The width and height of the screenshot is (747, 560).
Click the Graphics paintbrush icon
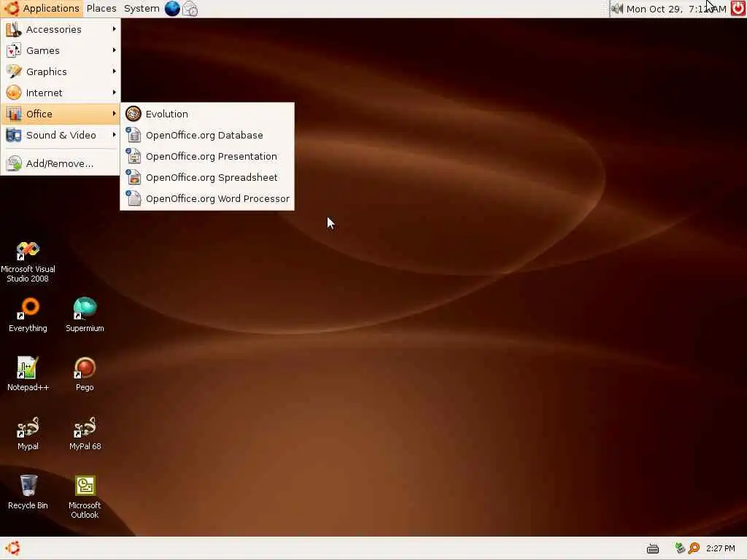(13, 71)
